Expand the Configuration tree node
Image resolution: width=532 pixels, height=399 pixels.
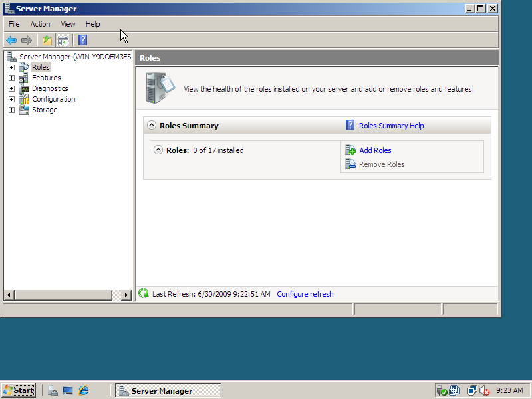11,100
